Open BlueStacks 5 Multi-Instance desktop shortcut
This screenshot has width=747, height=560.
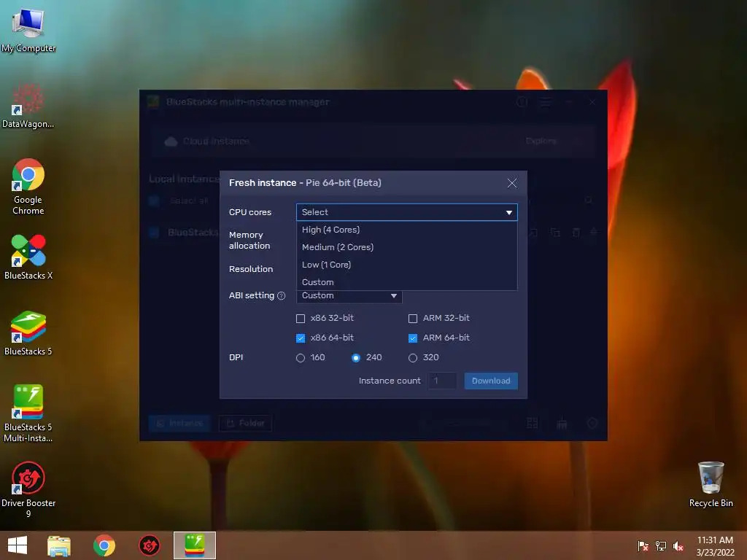pos(28,413)
